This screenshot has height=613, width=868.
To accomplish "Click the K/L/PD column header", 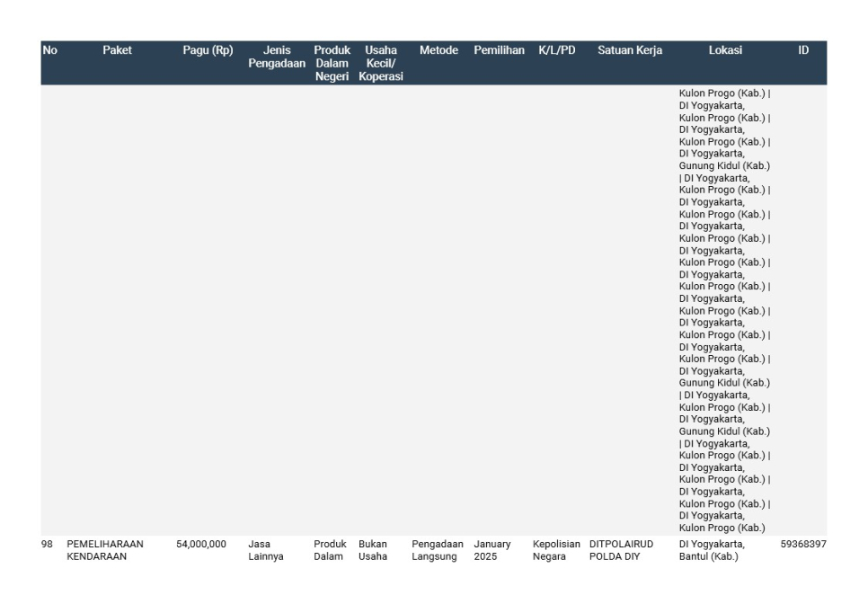I will (x=557, y=50).
